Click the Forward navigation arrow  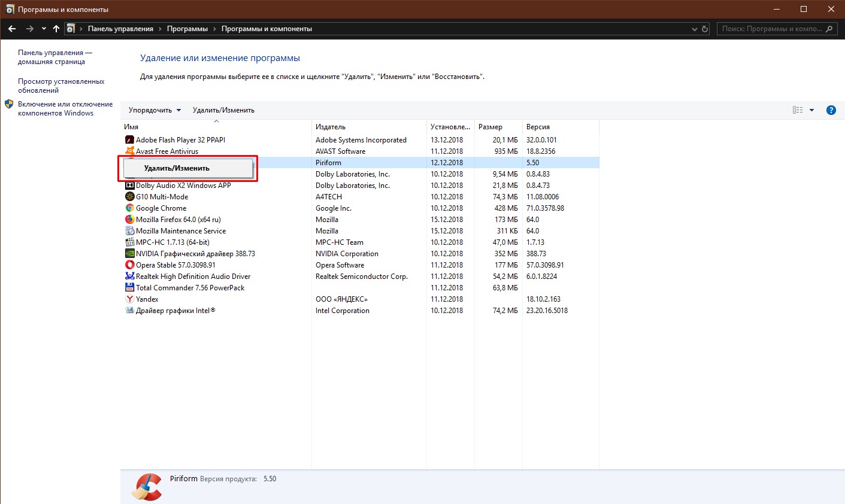click(x=30, y=29)
